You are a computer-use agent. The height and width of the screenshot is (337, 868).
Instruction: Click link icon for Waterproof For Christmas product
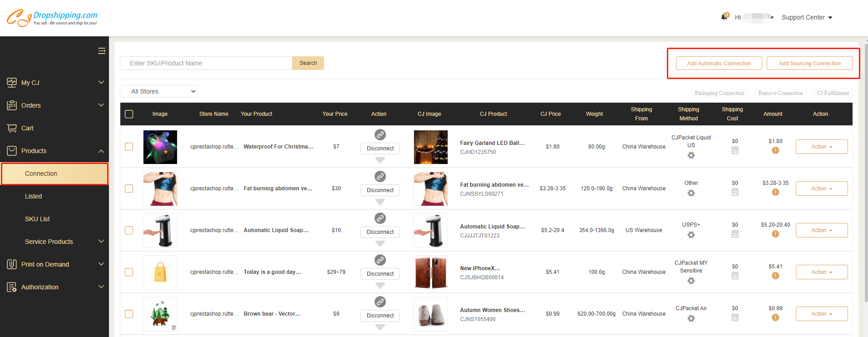[x=380, y=134]
